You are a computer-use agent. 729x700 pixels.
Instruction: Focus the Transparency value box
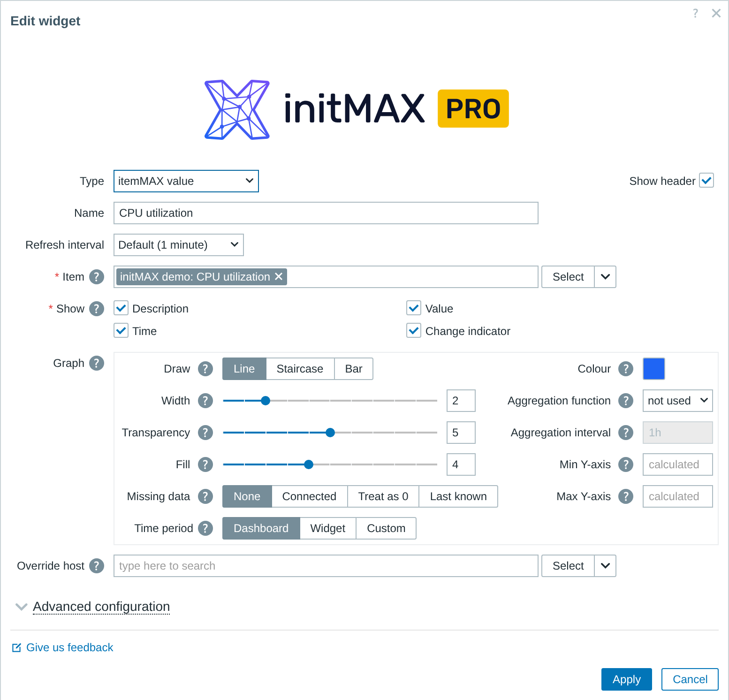[461, 433]
